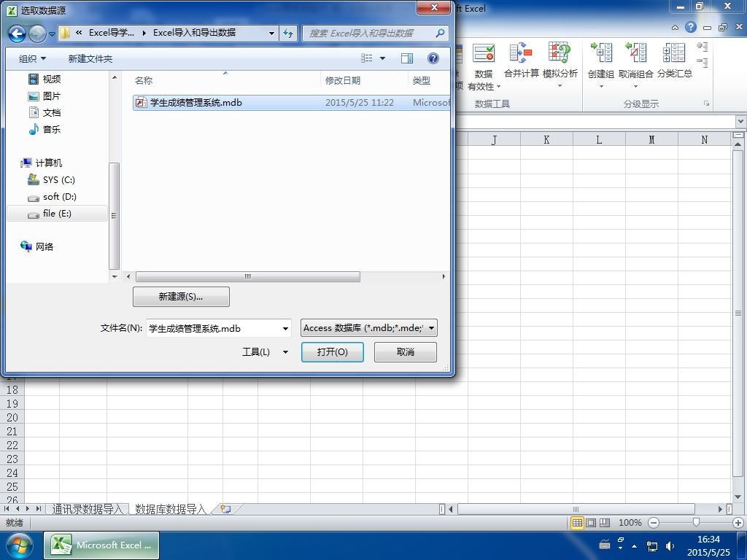Click Excel show detail icon
The height and width of the screenshot is (560, 747).
pyautogui.click(x=703, y=47)
